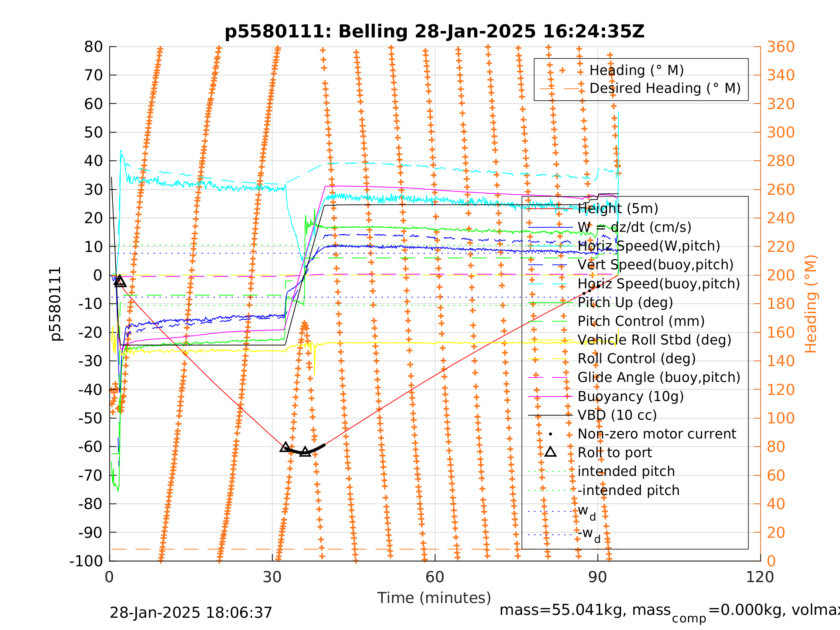Click the '-10' tick on the left axis
Viewport: 840px width, 630px height.
[x=90, y=304]
